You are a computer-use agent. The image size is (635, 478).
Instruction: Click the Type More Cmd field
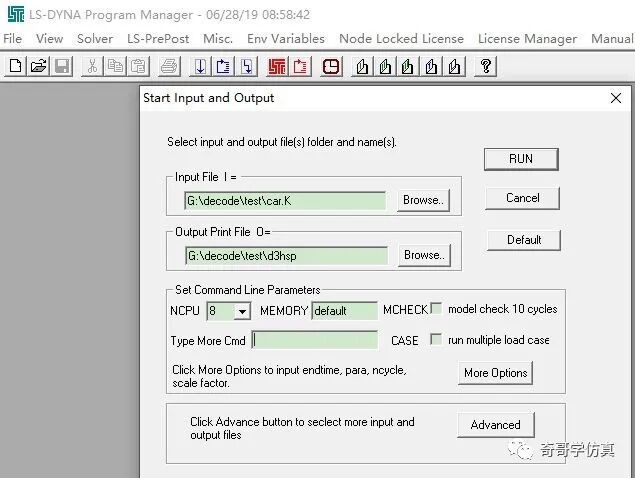coord(315,340)
